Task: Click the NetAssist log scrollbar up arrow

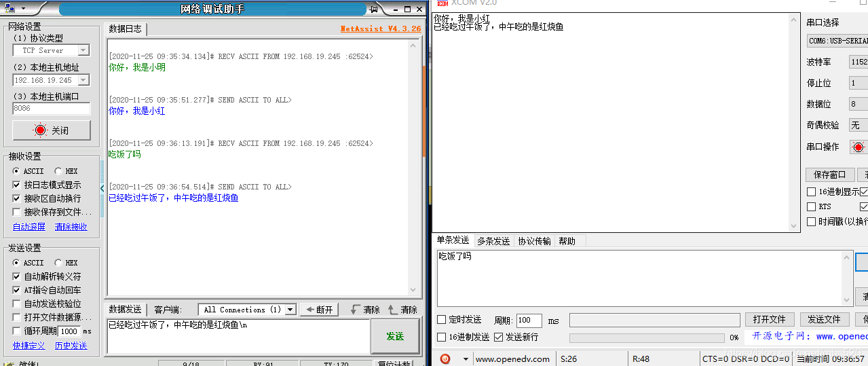Action: 413,45
